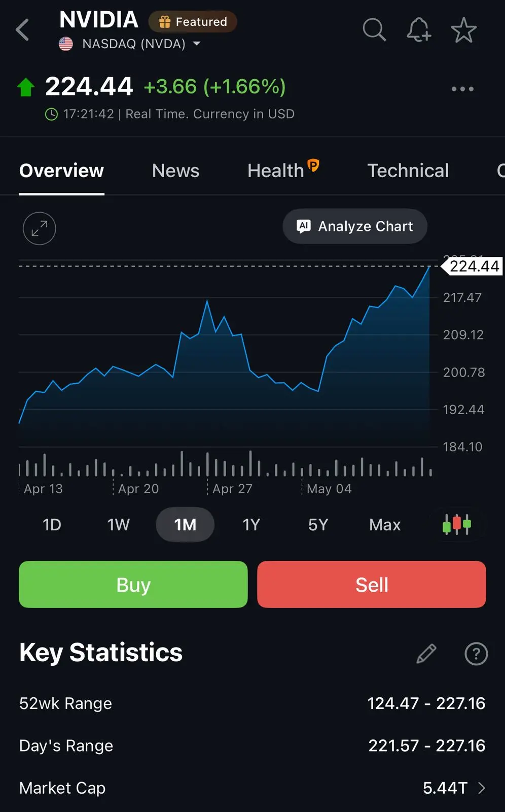Tap the 124.47 - 227.16 value
This screenshot has width=505, height=812.
coord(426,703)
